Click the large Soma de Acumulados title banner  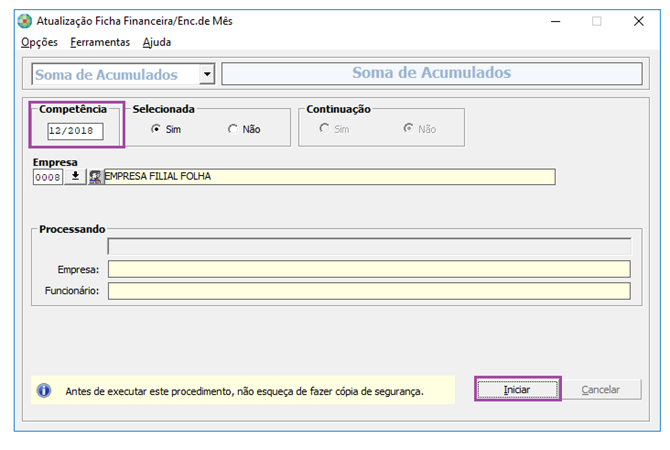pyautogui.click(x=432, y=73)
